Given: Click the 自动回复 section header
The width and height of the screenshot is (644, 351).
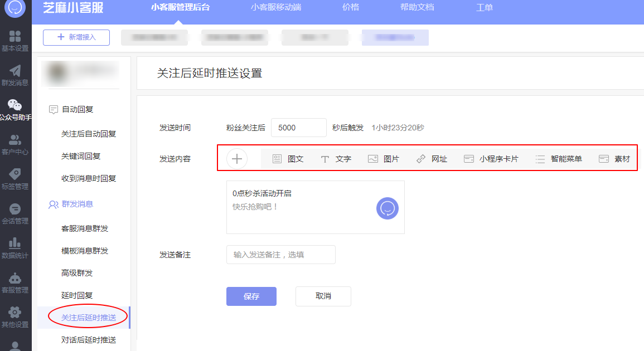Looking at the screenshot, I should point(71,110).
